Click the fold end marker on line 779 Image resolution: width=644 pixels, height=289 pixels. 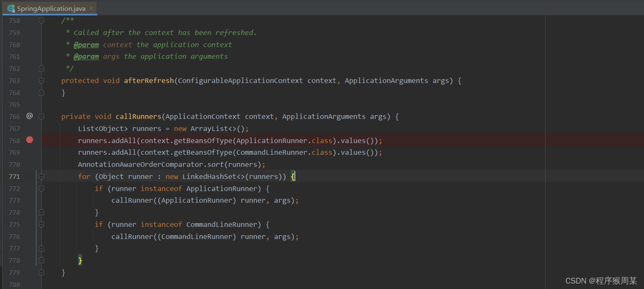click(x=41, y=272)
